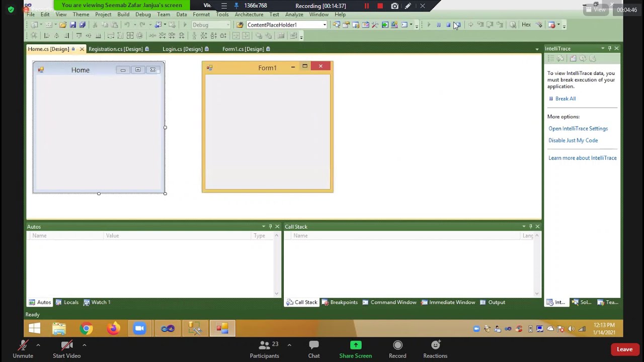Click the Start Debugging play icon near Debug dropdown
This screenshot has width=644, height=362.
(x=185, y=25)
